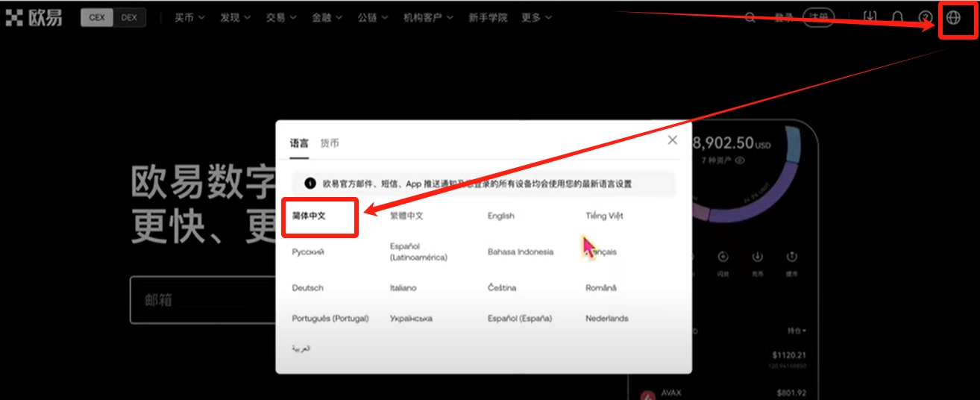Toggle the eye icon beside 7种资产
Image resolution: width=980 pixels, height=400 pixels.
click(x=741, y=160)
